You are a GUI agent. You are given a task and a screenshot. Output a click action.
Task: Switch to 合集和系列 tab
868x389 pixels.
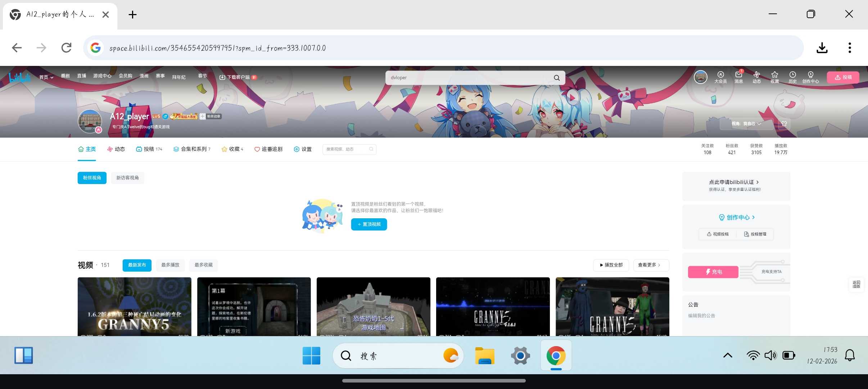(x=191, y=149)
